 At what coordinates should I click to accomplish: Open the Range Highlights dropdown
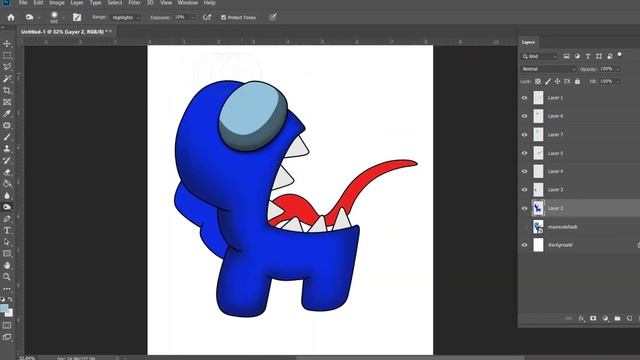pyautogui.click(x=126, y=18)
